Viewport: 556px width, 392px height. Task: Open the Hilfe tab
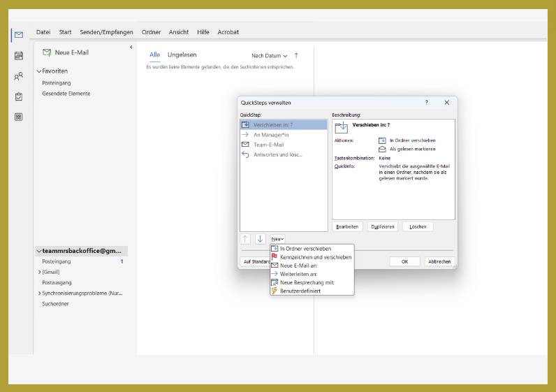(x=203, y=32)
